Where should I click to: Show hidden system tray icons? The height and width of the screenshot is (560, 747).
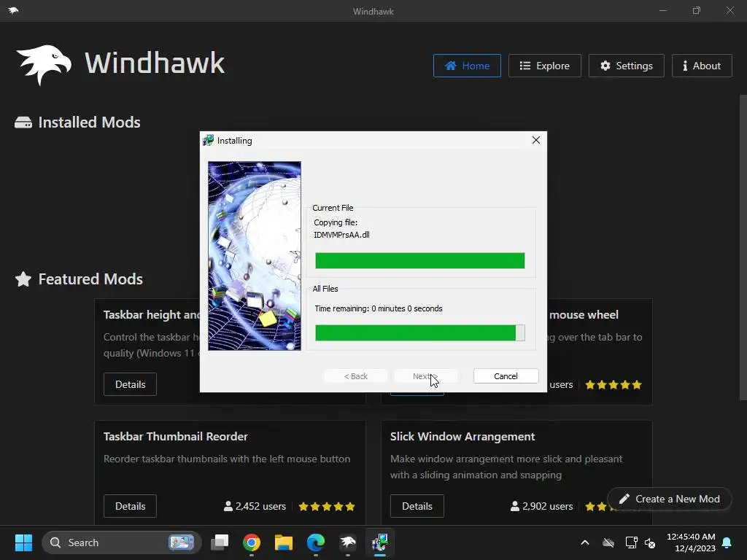tap(585, 542)
